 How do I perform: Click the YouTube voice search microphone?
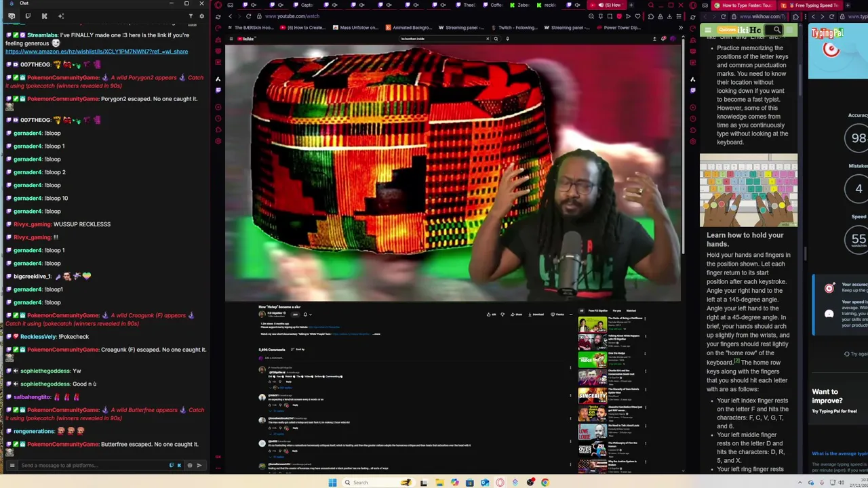(507, 39)
